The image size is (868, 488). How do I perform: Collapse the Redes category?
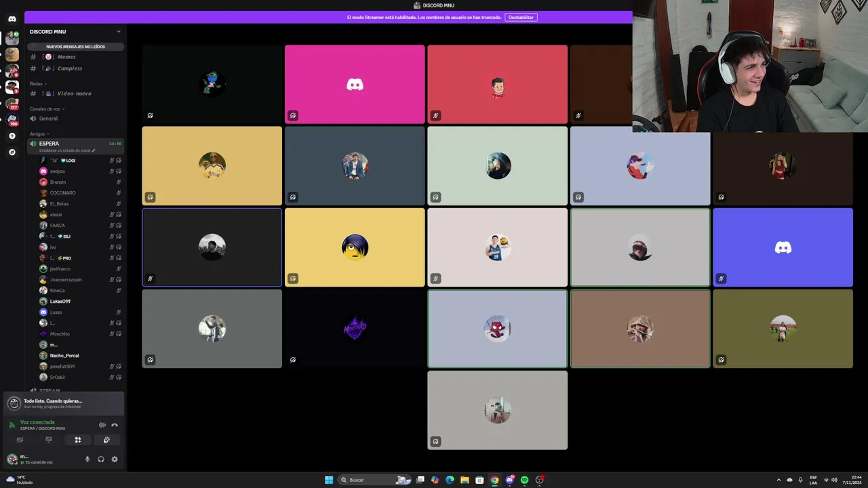38,84
